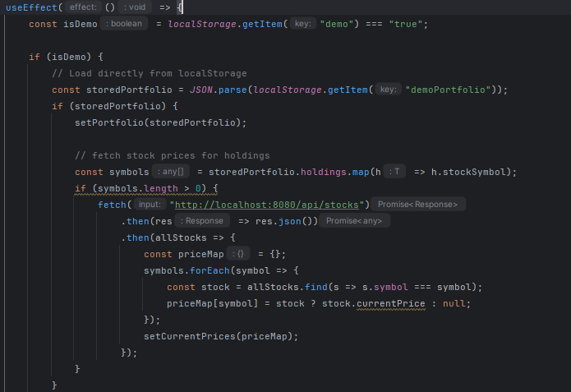
Task: Click the 'Promise<Response>' inlay hint
Action: click(419, 204)
